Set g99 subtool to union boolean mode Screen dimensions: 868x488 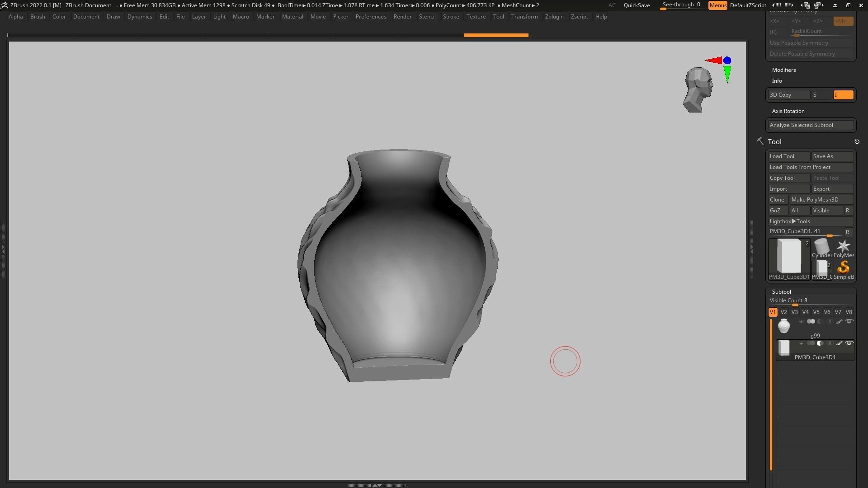[x=811, y=322]
